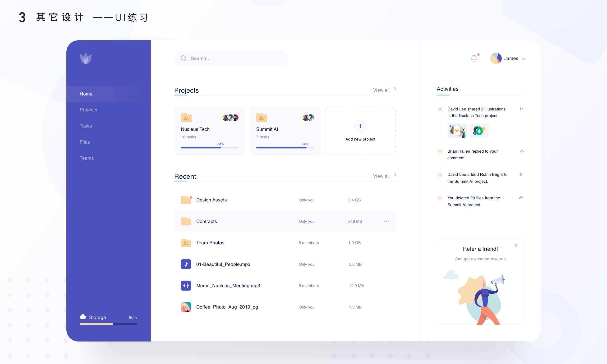Click 7 tasks under Summit AI
Image resolution: width=607 pixels, height=364 pixels.
tap(262, 137)
